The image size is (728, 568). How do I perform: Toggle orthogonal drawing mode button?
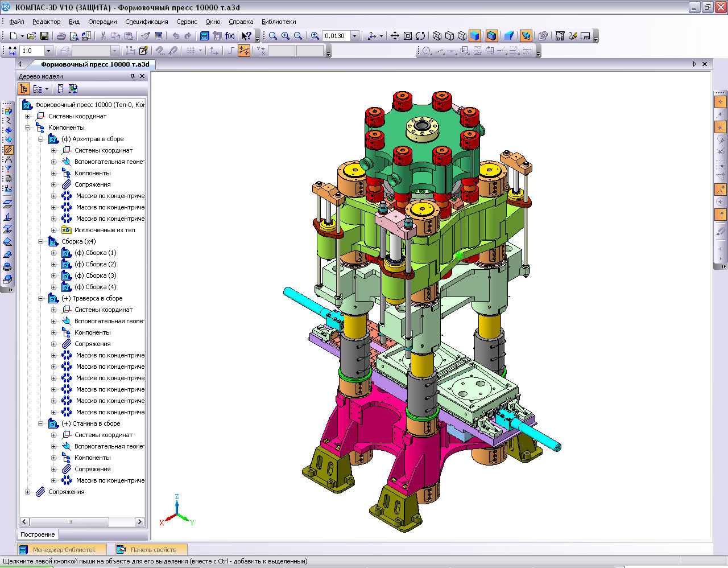click(230, 51)
